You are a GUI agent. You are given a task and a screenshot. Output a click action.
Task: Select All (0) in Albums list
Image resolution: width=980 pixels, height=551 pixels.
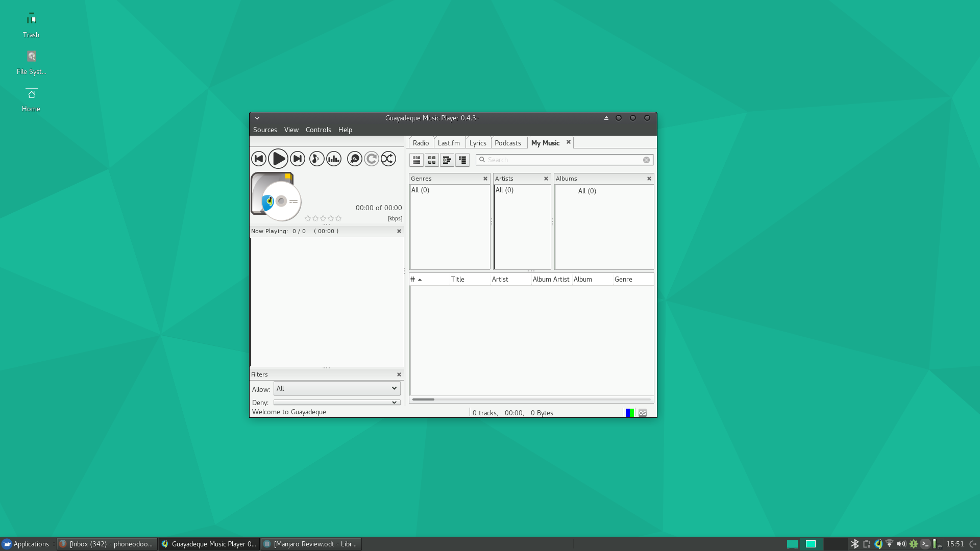[587, 191]
